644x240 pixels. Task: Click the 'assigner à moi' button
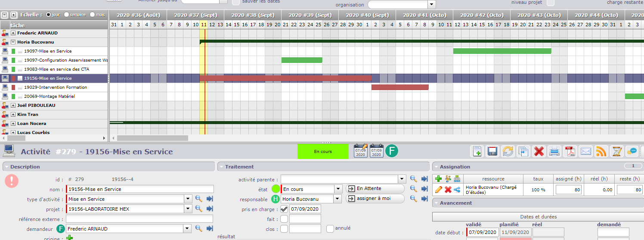point(375,199)
